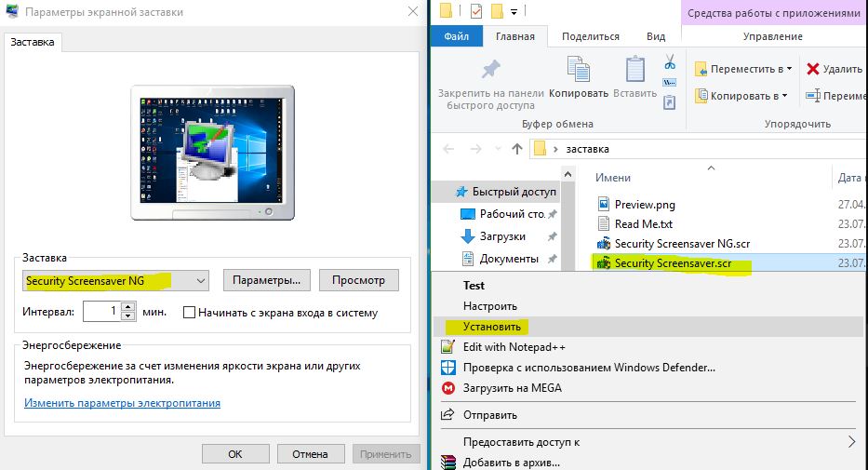Click the Переименовать rename icon
The image size is (868, 470).
pos(812,95)
